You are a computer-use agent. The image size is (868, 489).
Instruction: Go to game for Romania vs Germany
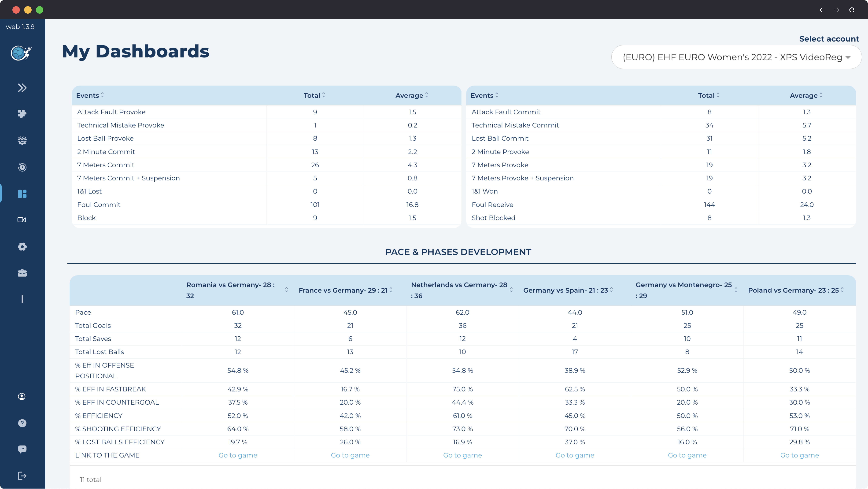pyautogui.click(x=238, y=455)
